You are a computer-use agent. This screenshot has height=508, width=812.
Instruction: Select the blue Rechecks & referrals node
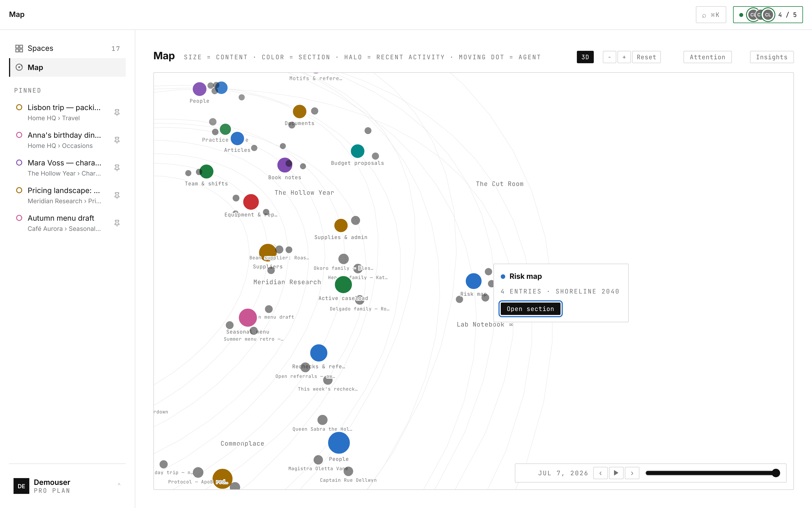click(318, 353)
